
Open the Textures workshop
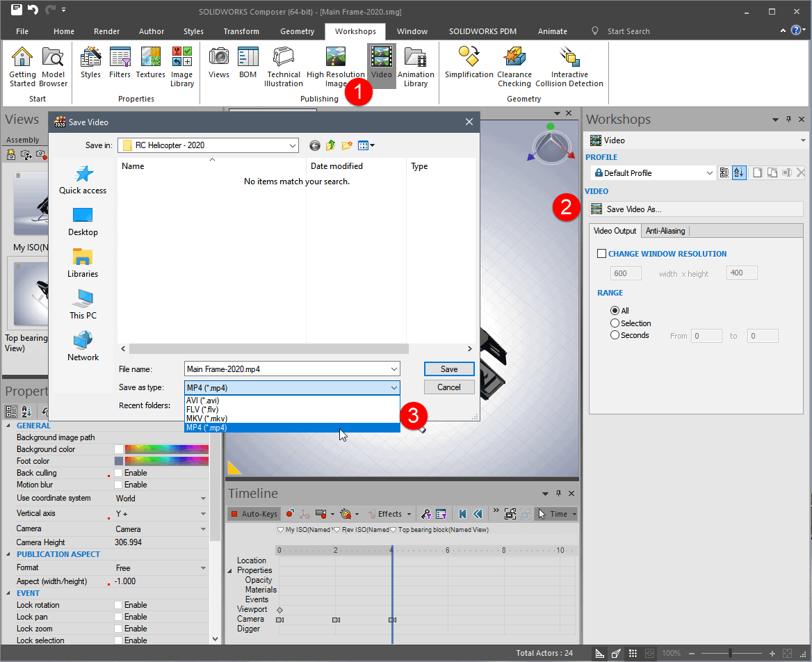click(151, 63)
